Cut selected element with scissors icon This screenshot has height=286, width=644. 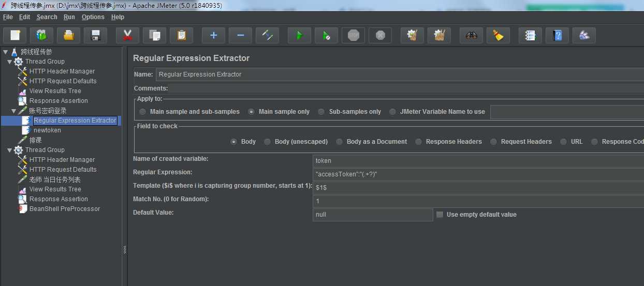coord(127,35)
